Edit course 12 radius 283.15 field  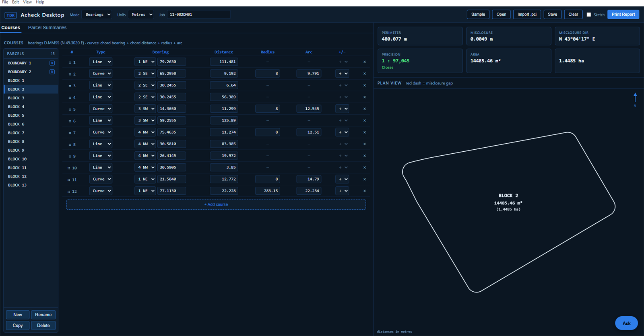[268, 191]
